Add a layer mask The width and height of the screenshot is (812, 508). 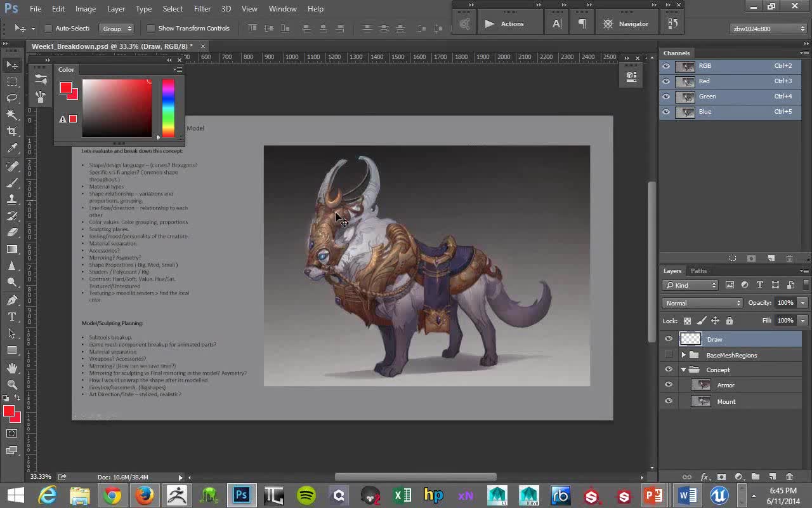point(721,477)
